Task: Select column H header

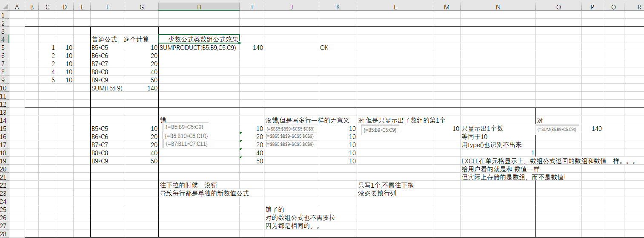Action: pyautogui.click(x=199, y=7)
